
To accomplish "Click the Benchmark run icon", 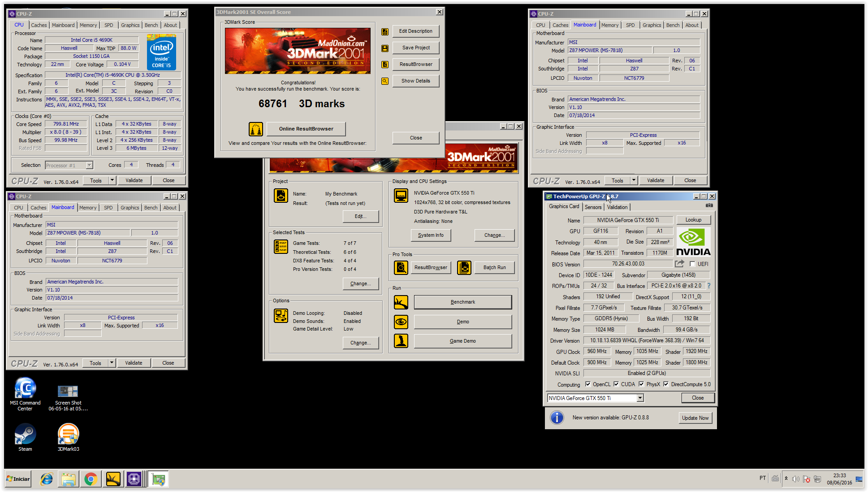I will click(401, 302).
